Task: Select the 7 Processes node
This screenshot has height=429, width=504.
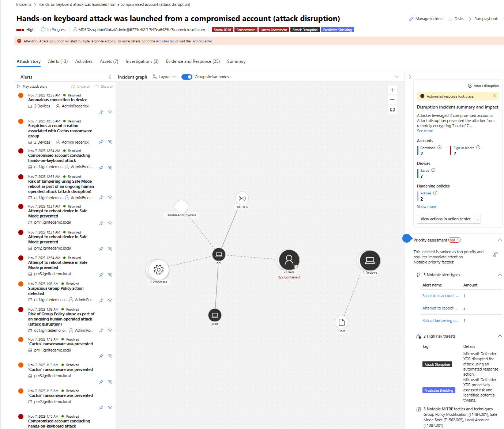Action: pyautogui.click(x=158, y=270)
